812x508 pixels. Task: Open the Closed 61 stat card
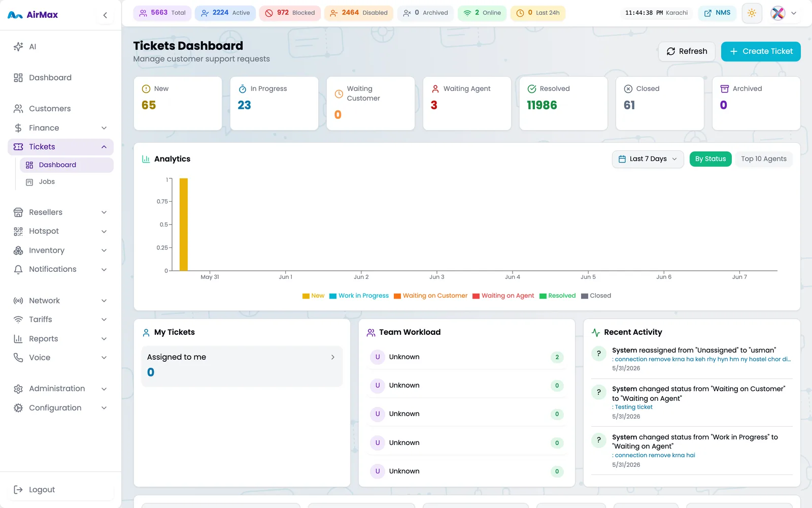660,104
